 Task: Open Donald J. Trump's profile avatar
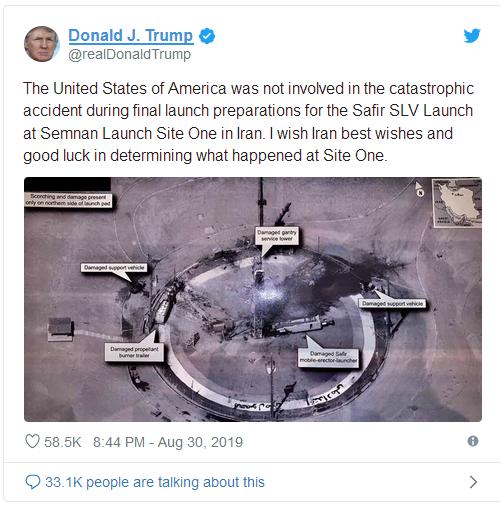[x=42, y=44]
